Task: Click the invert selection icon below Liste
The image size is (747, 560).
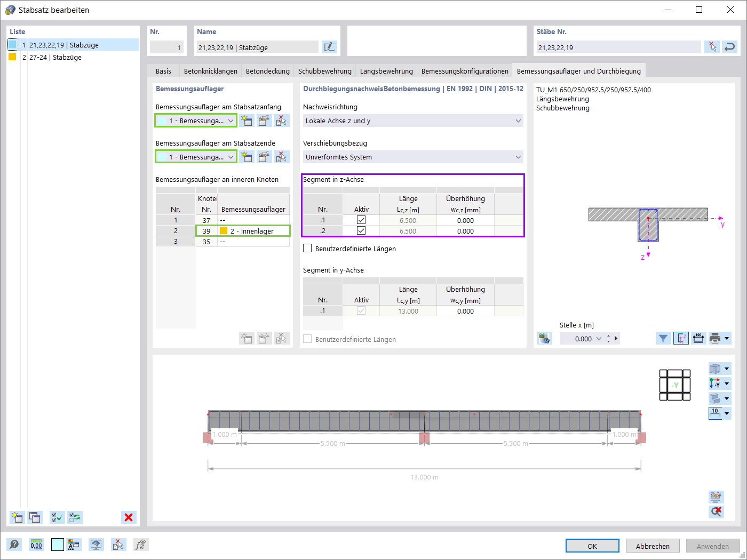Action: click(75, 517)
